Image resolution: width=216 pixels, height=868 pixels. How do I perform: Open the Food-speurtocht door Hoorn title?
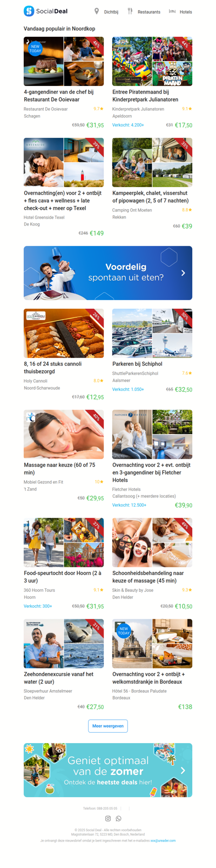point(63,577)
